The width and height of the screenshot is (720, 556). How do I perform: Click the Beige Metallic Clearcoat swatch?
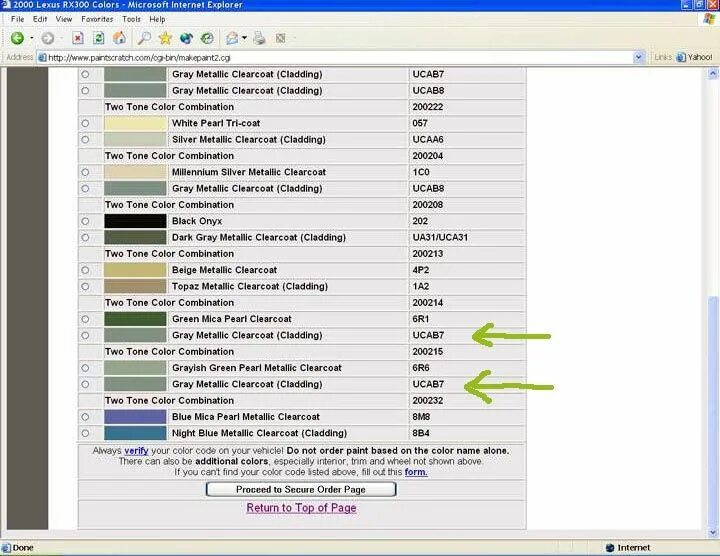(x=135, y=270)
